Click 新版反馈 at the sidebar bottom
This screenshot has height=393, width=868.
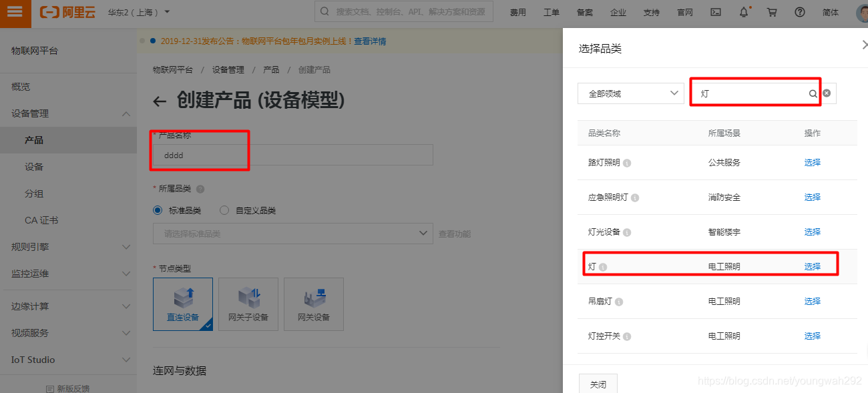pyautogui.click(x=68, y=388)
